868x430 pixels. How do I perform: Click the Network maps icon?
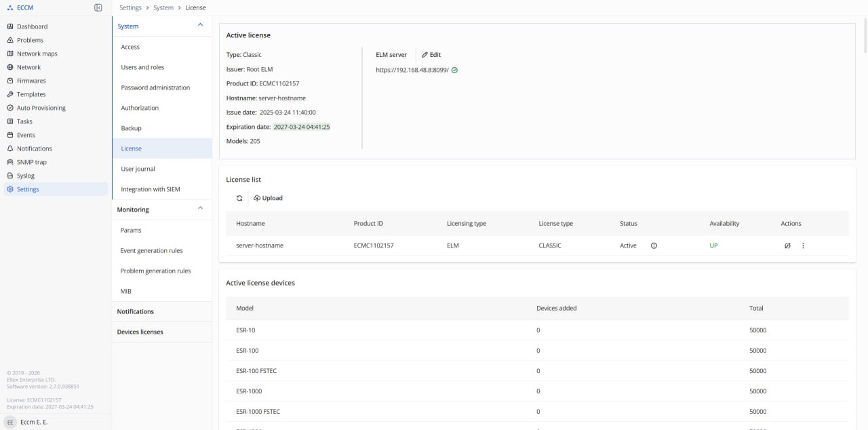tap(10, 54)
